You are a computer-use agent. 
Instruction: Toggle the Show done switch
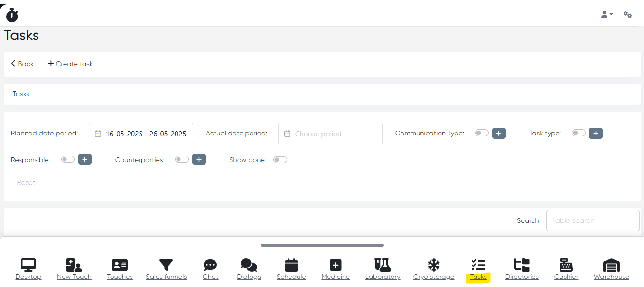(x=280, y=160)
